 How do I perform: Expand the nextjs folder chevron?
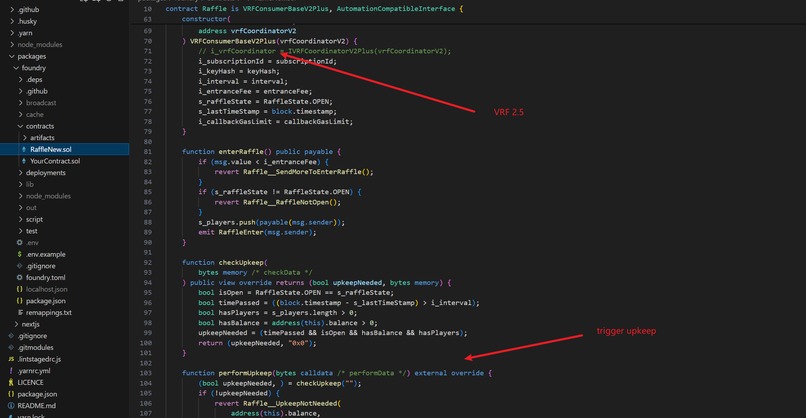click(x=16, y=324)
